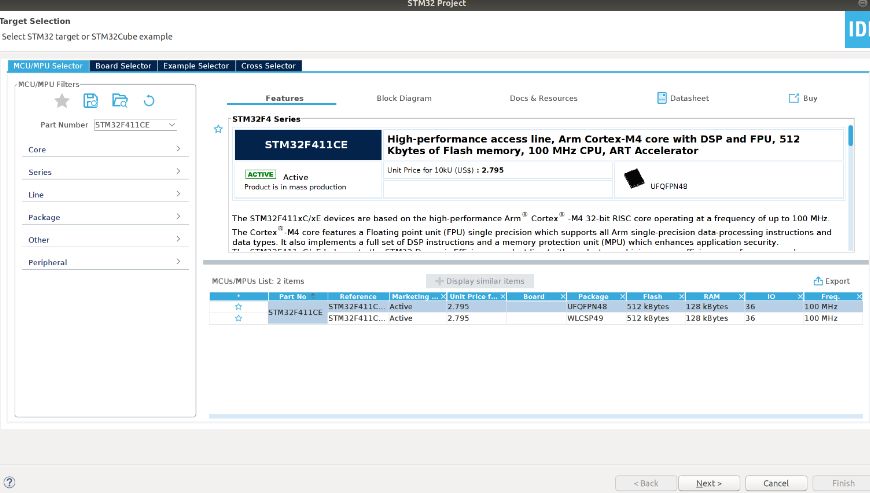The width and height of the screenshot is (870, 493).
Task: Show favorite MCUs star filter icon
Action: tap(62, 101)
